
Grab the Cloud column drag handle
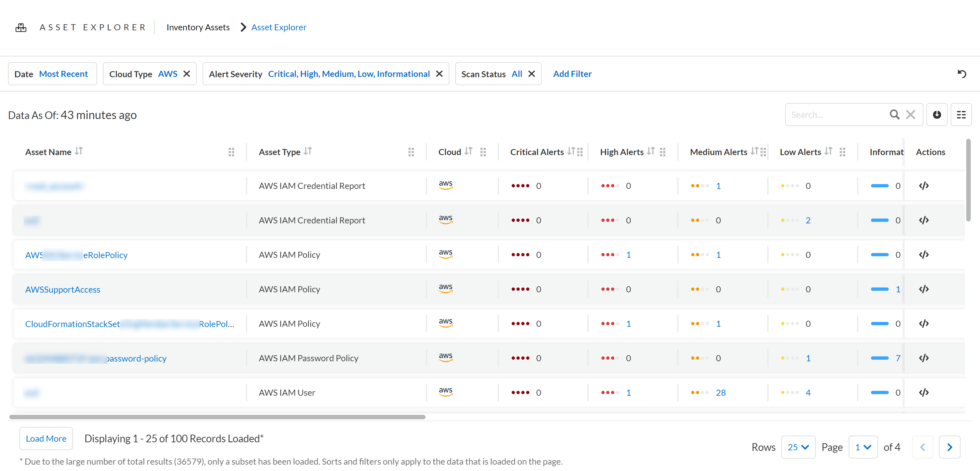pyautogui.click(x=483, y=152)
